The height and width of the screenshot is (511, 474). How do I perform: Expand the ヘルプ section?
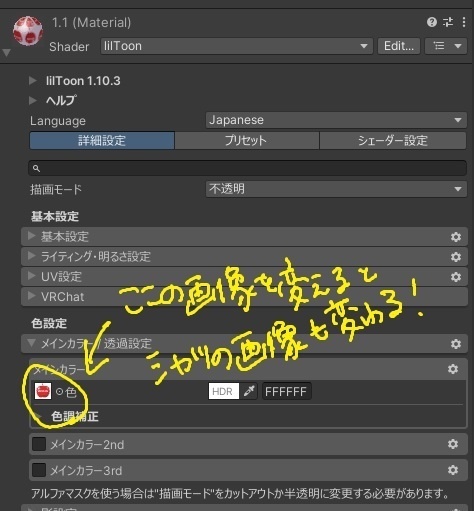pyautogui.click(x=33, y=100)
